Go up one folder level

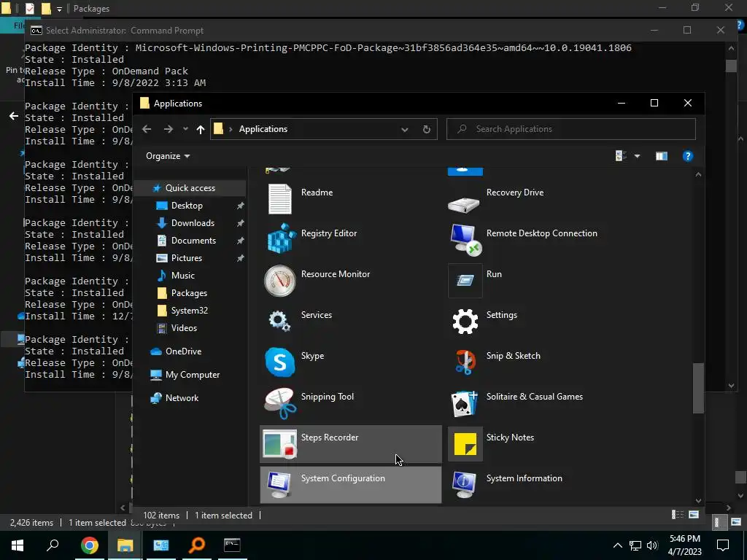coord(201,129)
